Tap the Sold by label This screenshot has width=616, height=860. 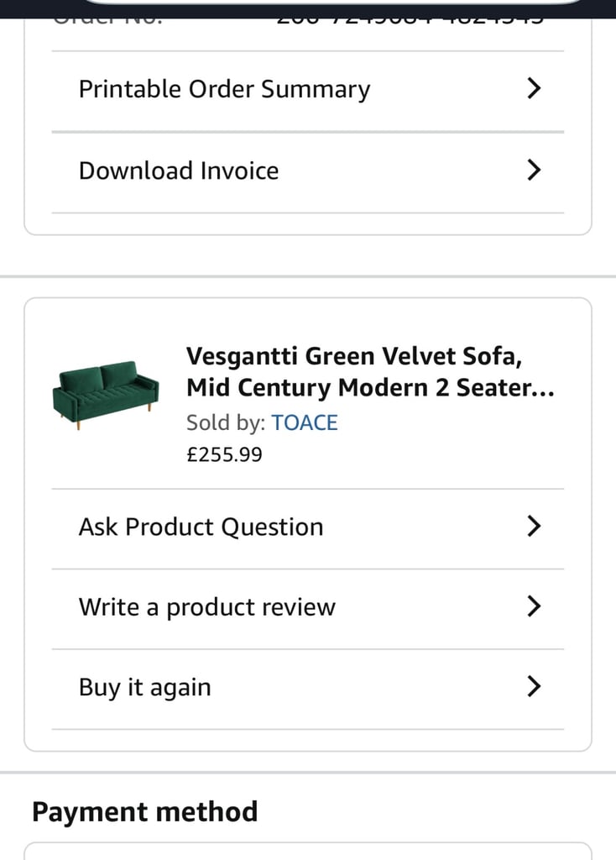[x=226, y=423]
